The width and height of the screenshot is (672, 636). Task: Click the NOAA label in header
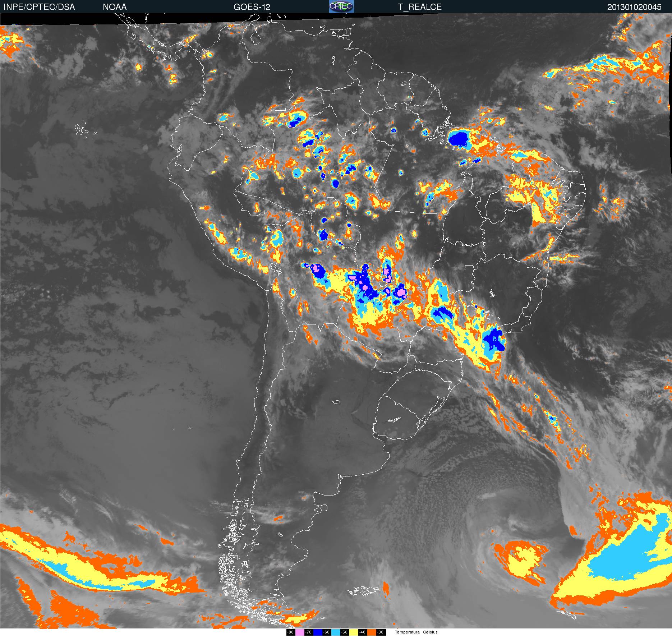[115, 7]
